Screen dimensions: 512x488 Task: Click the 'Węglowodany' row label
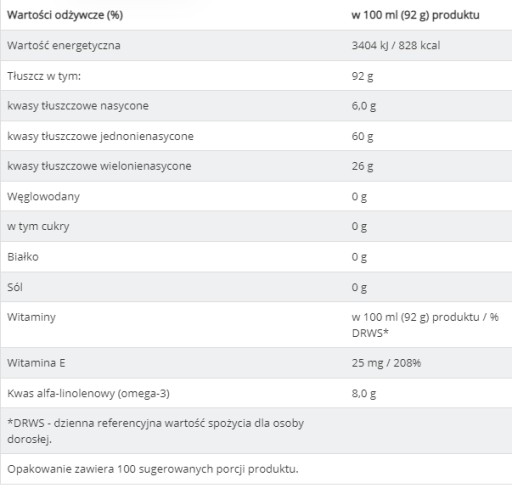click(x=43, y=196)
